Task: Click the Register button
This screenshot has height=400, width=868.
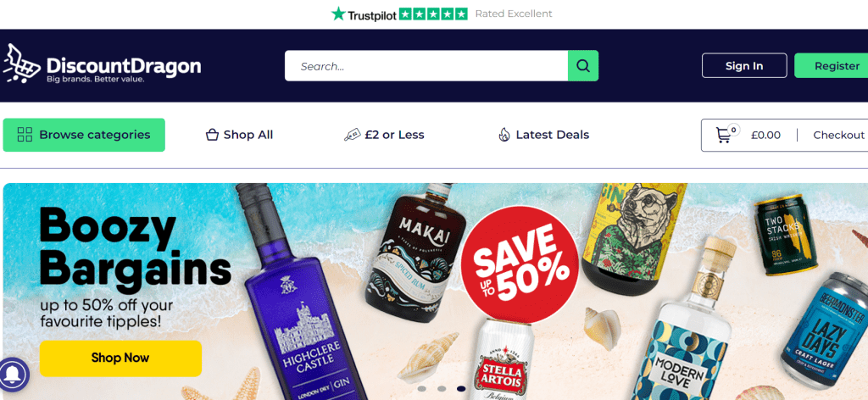Action: coord(832,66)
